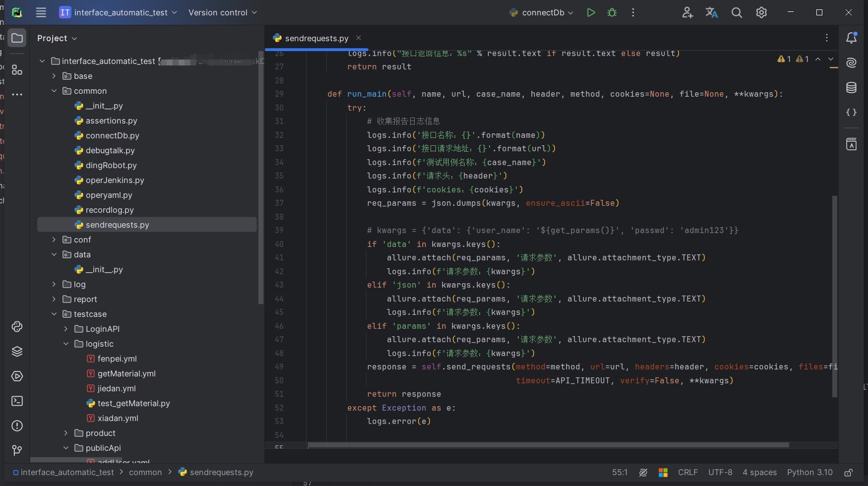Change the CRLF line separator setting
The height and width of the screenshot is (486, 868).
pos(687,473)
